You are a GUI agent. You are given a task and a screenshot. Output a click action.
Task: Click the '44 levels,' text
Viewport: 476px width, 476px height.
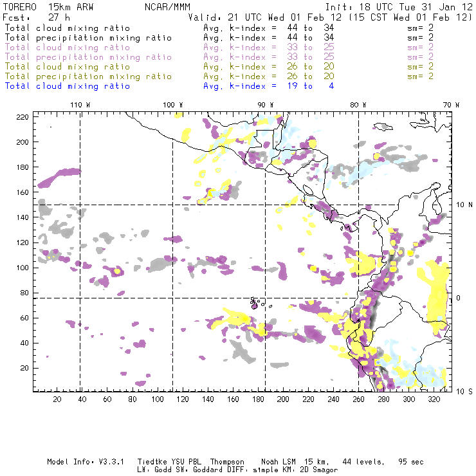(363, 462)
